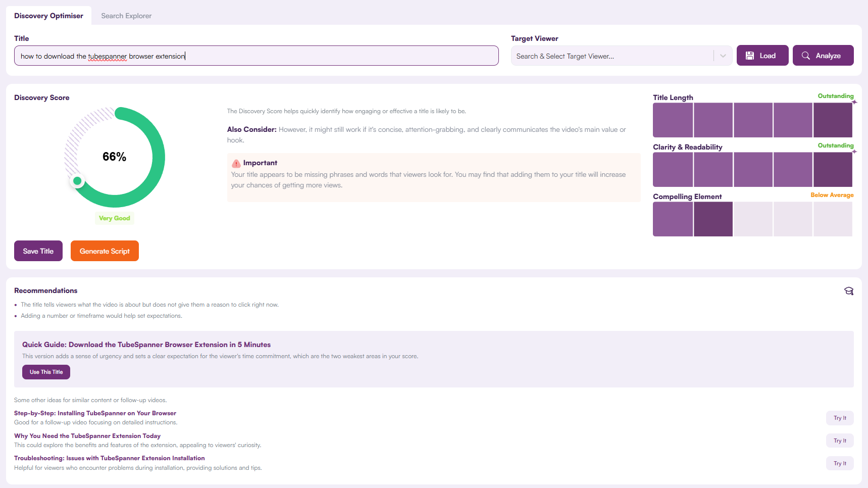Click the Important warning icon

tap(236, 163)
